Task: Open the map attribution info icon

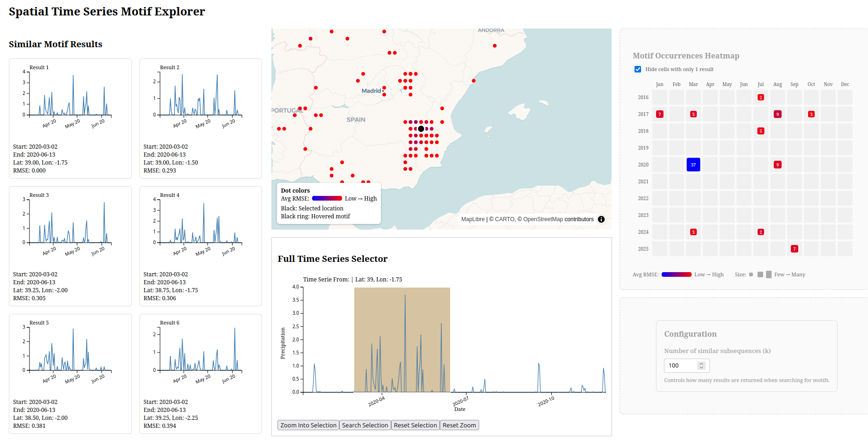Action: (x=601, y=219)
